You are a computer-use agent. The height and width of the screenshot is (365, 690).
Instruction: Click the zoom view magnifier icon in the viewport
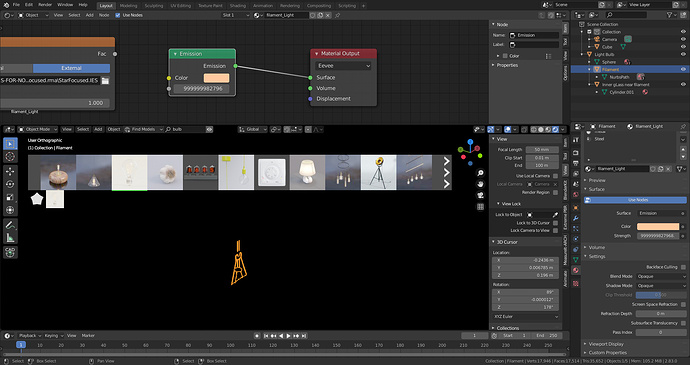pyautogui.click(x=480, y=173)
